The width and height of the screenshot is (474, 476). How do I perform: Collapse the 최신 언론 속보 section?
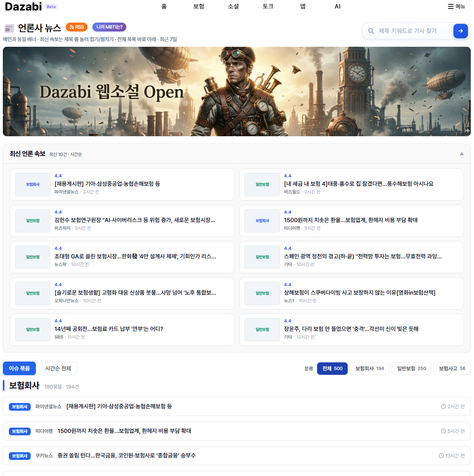tap(461, 154)
